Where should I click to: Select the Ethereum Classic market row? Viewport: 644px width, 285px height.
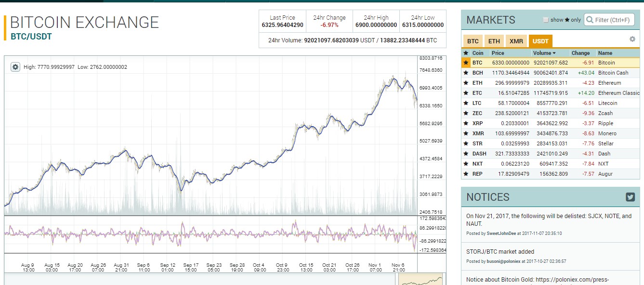click(551, 93)
